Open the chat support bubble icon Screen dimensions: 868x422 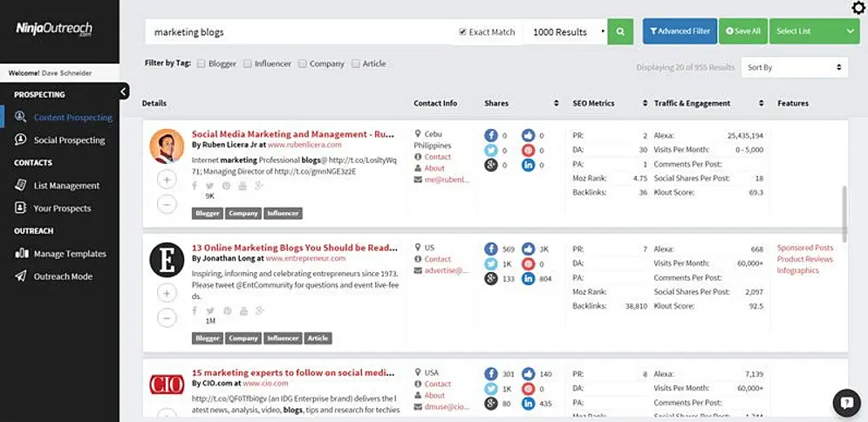coord(846,402)
